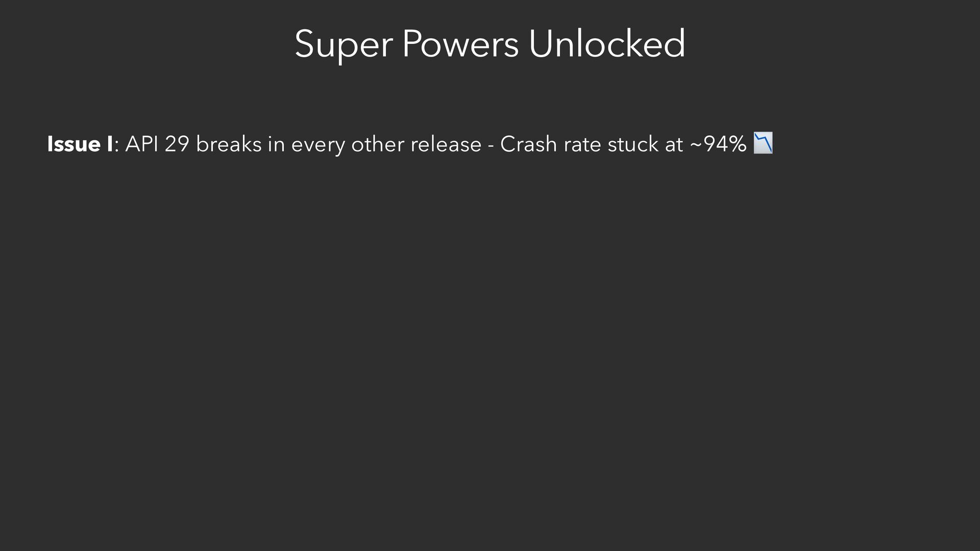Screen dimensions: 980x551
Task: Click the word "Unlocked" in the title
Action: pyautogui.click(x=607, y=44)
